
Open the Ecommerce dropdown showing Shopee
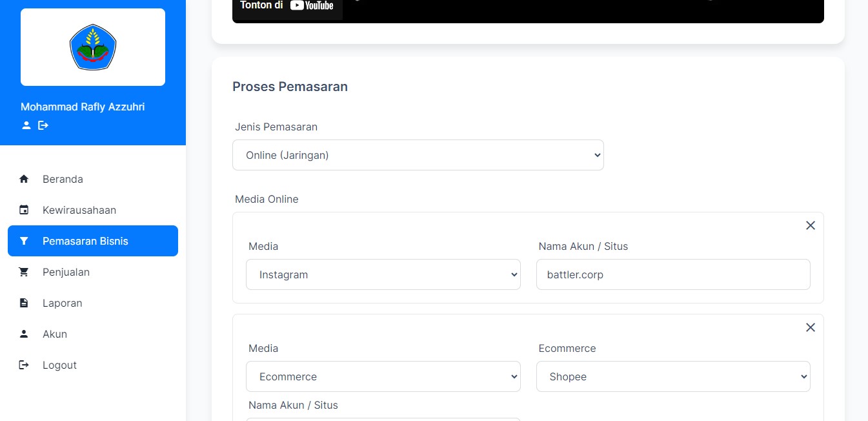click(672, 376)
